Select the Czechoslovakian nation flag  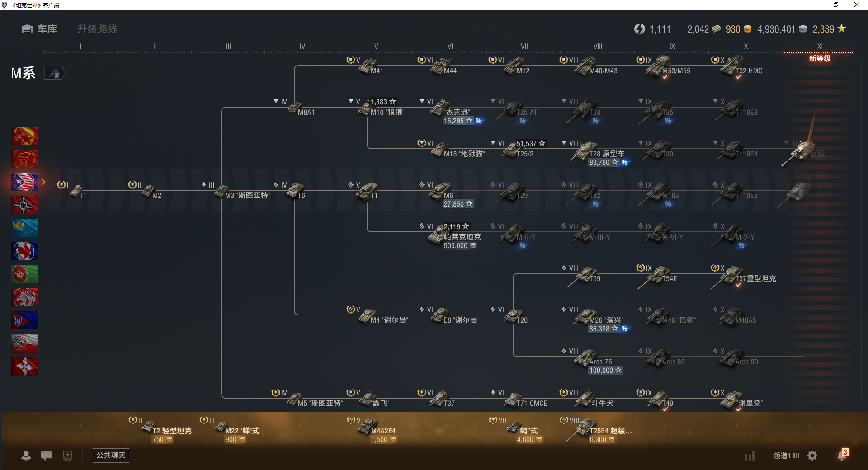pyautogui.click(x=24, y=320)
